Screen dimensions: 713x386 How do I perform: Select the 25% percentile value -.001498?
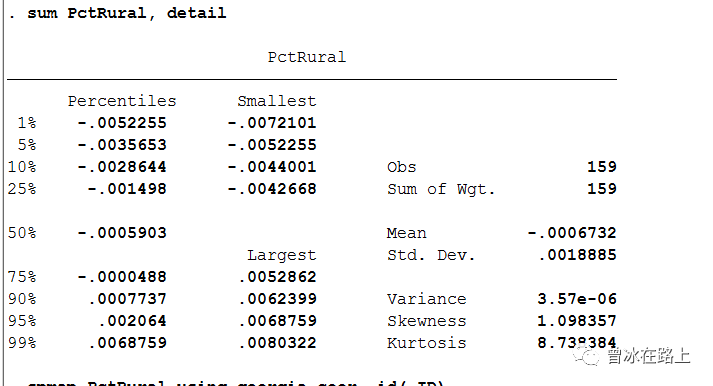[x=127, y=189]
